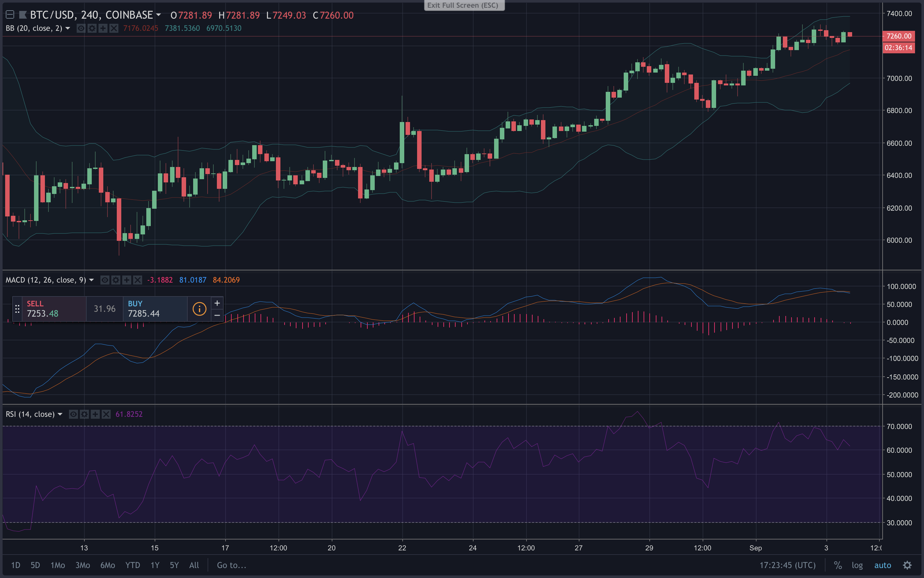Click the 02:36:14 countdown label
Screen dimensions: 924x578
pyautogui.click(x=899, y=48)
